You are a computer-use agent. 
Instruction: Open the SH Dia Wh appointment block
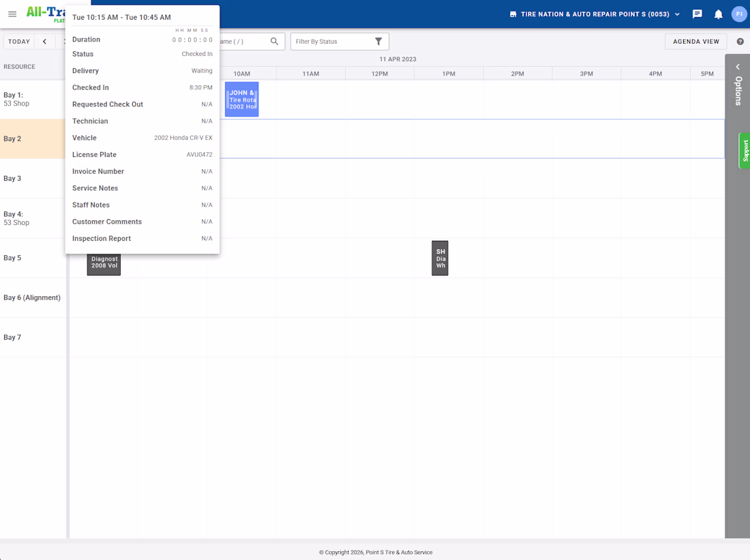click(x=440, y=258)
